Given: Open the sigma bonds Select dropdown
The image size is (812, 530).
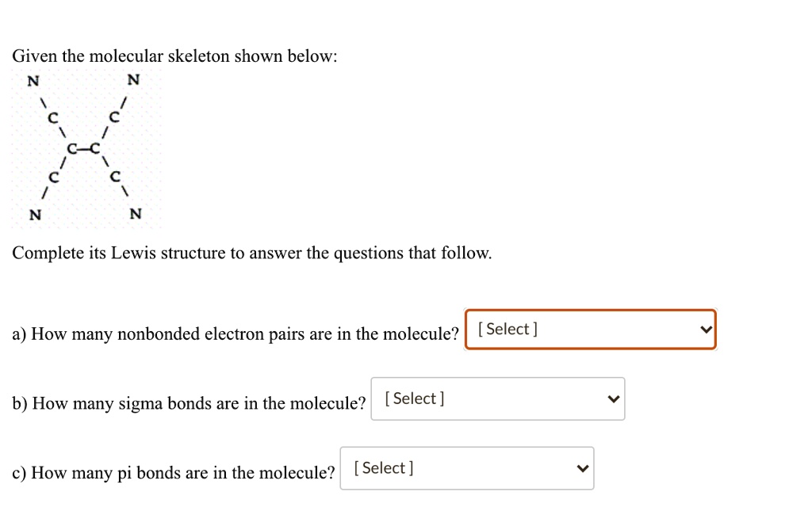Looking at the screenshot, I should pyautogui.click(x=497, y=398).
